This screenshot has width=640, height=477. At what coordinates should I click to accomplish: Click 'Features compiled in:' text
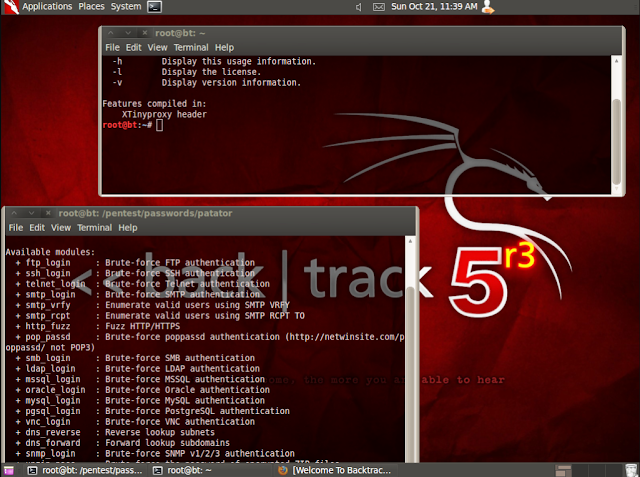click(154, 104)
